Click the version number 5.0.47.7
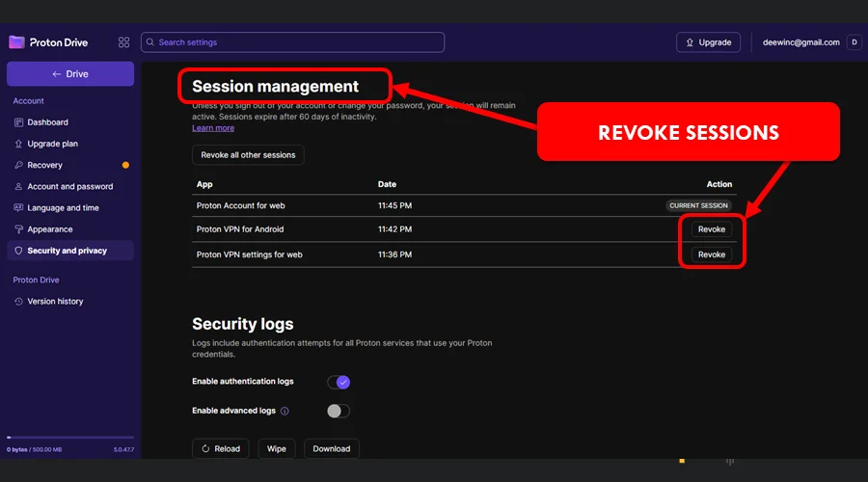The image size is (868, 482). tap(123, 450)
